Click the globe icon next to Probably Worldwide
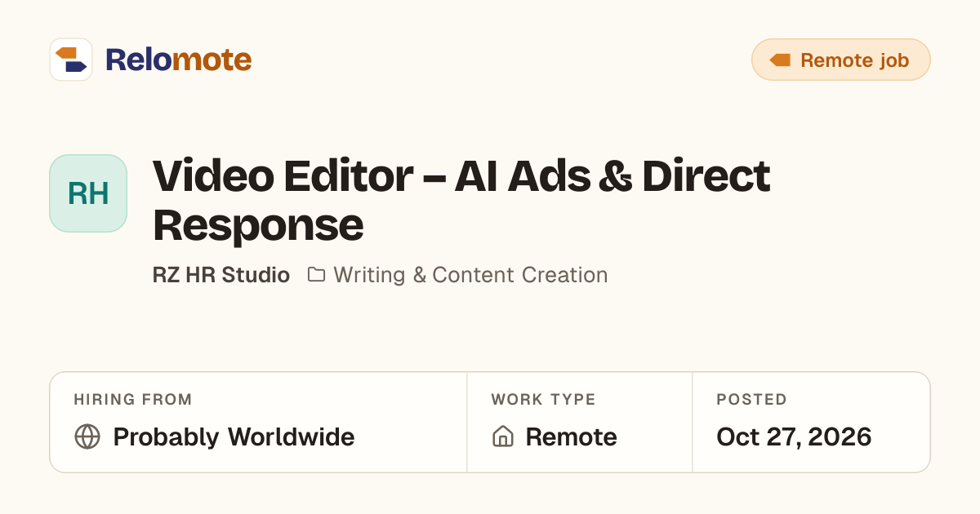Screen dimensions: 980x514 [x=87, y=436]
